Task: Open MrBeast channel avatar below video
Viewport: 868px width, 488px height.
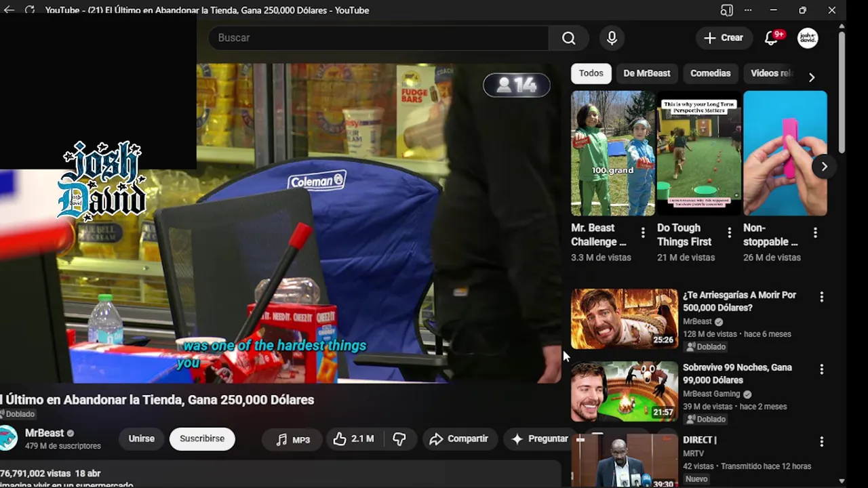Action: (8, 439)
